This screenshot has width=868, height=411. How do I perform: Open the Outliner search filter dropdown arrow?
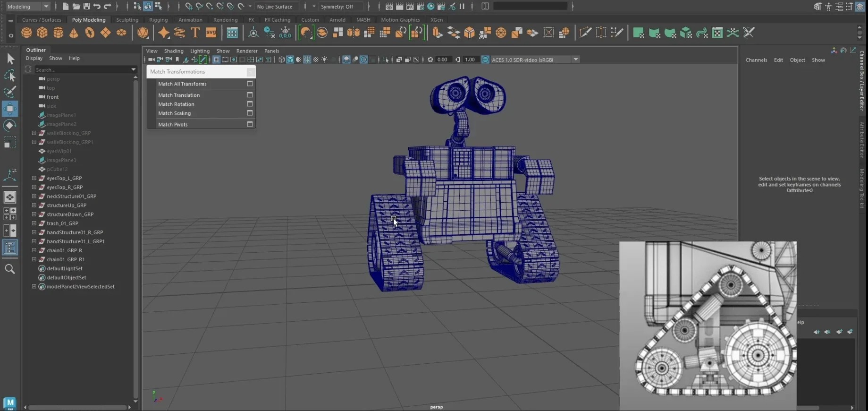click(x=134, y=69)
